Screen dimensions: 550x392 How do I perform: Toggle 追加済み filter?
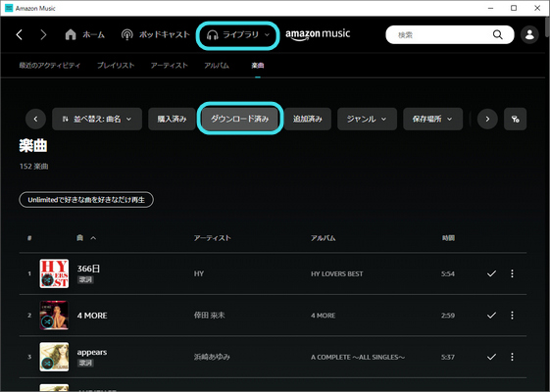(x=308, y=119)
